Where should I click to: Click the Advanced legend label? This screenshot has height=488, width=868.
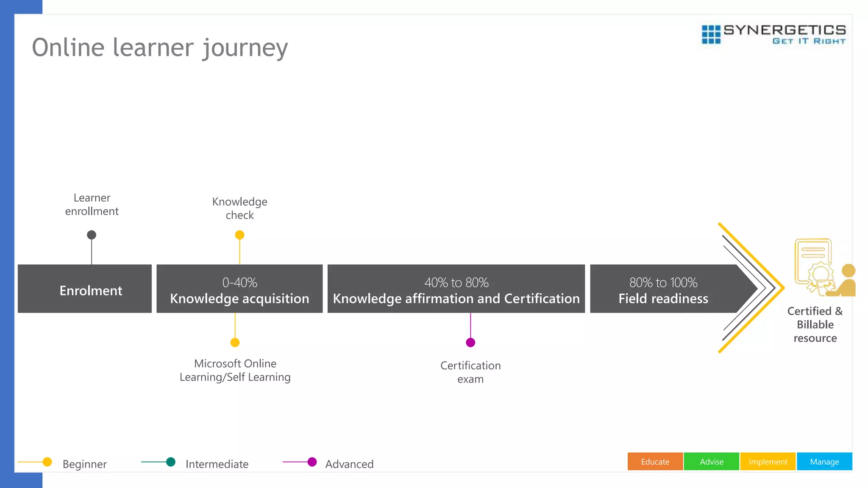click(x=349, y=464)
